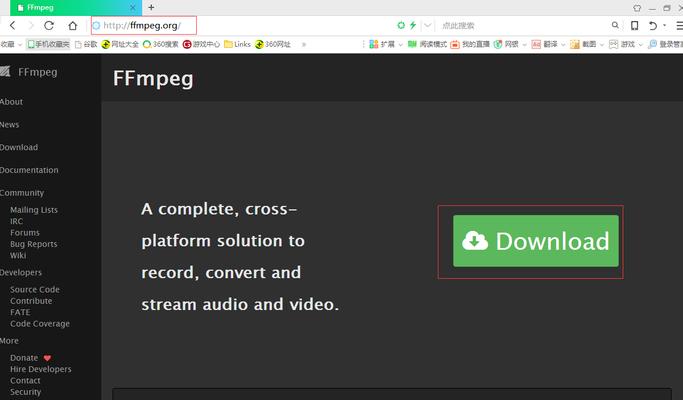
Task: Click the ffmpeg.org address bar
Action: tap(144, 25)
